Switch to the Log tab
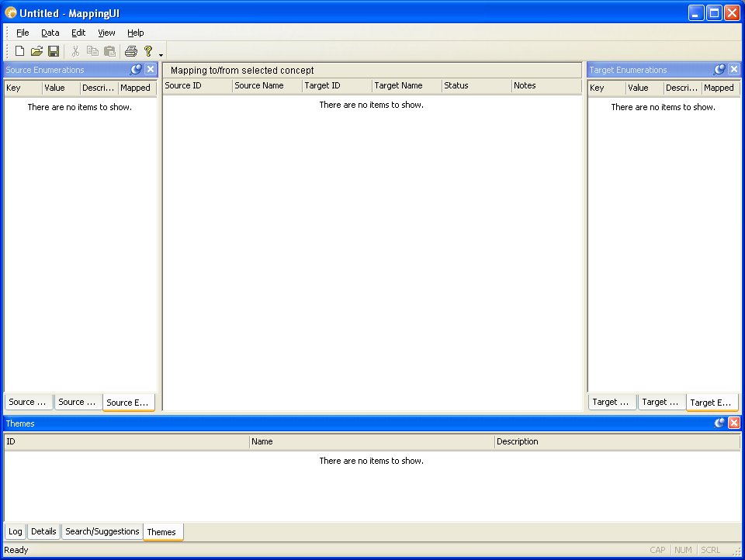 [16, 531]
